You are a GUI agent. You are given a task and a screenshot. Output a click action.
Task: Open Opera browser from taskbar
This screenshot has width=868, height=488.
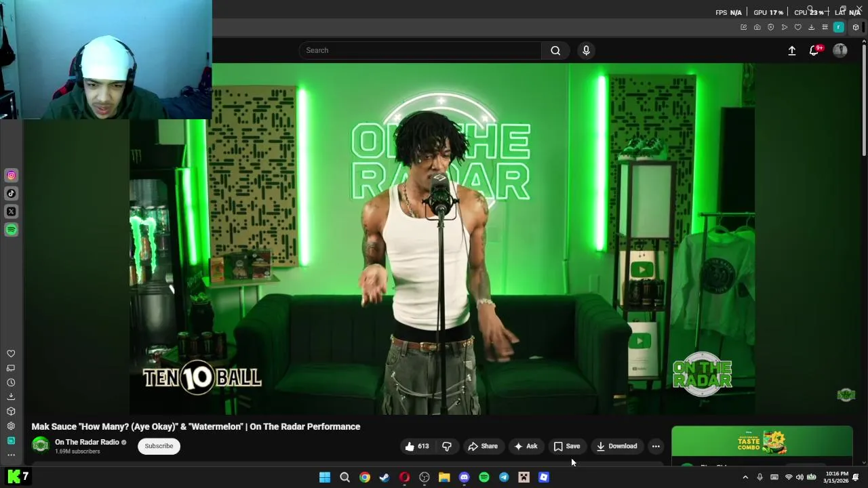tap(404, 477)
